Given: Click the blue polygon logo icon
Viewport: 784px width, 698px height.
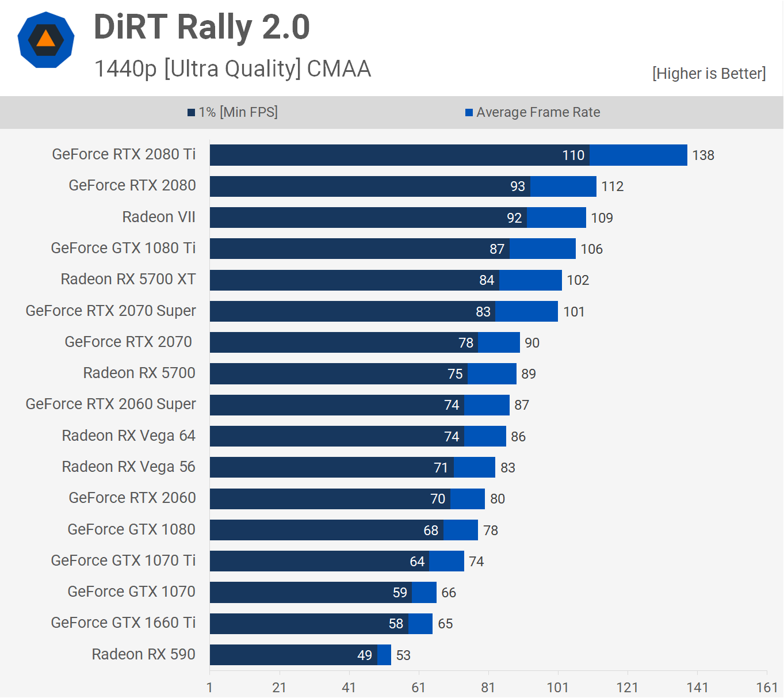Looking at the screenshot, I should pos(46,40).
